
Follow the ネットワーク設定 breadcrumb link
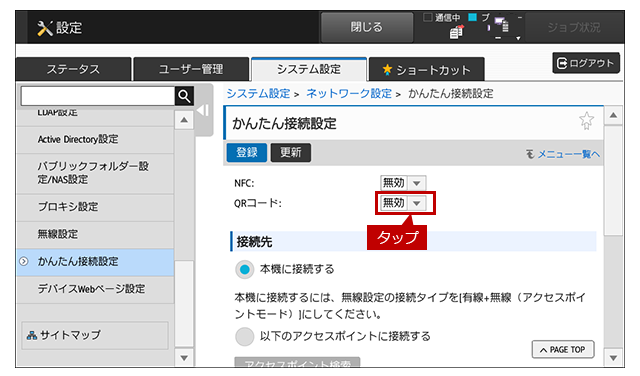point(349,93)
